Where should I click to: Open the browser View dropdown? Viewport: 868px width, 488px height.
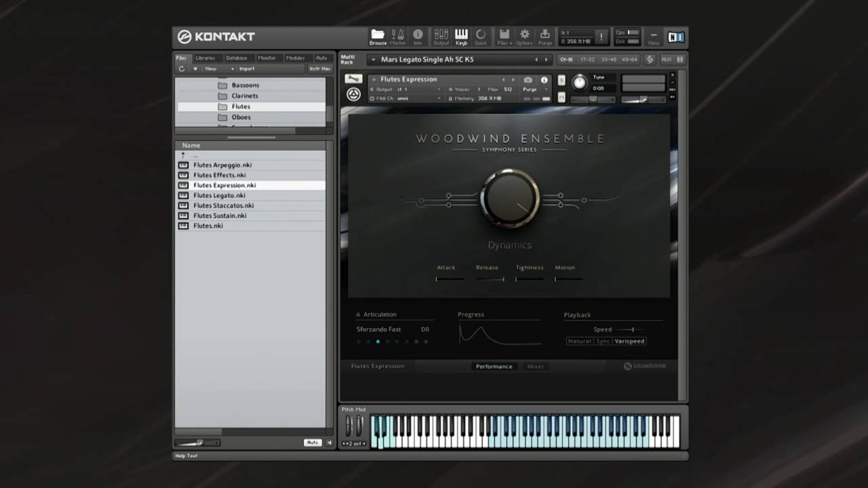pos(219,68)
